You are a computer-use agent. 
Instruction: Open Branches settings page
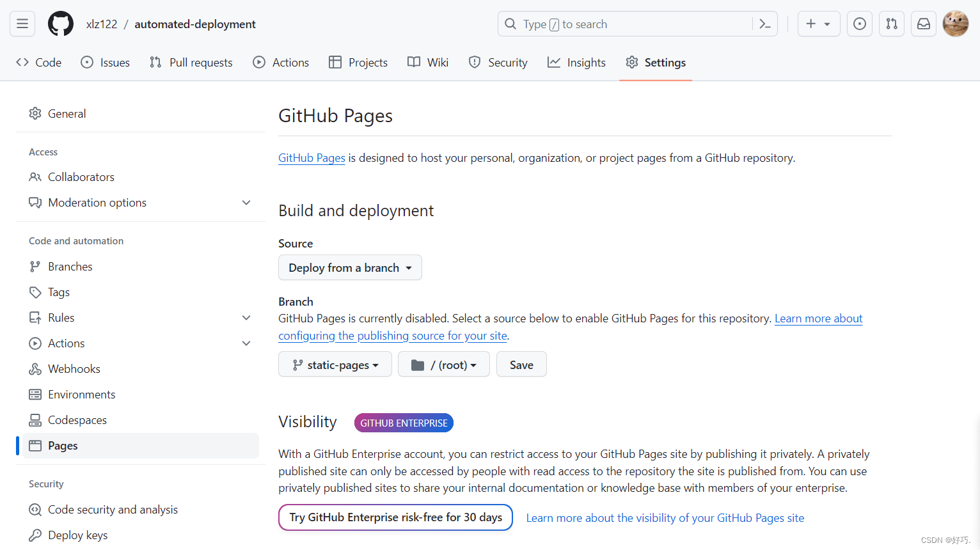click(x=141, y=267)
